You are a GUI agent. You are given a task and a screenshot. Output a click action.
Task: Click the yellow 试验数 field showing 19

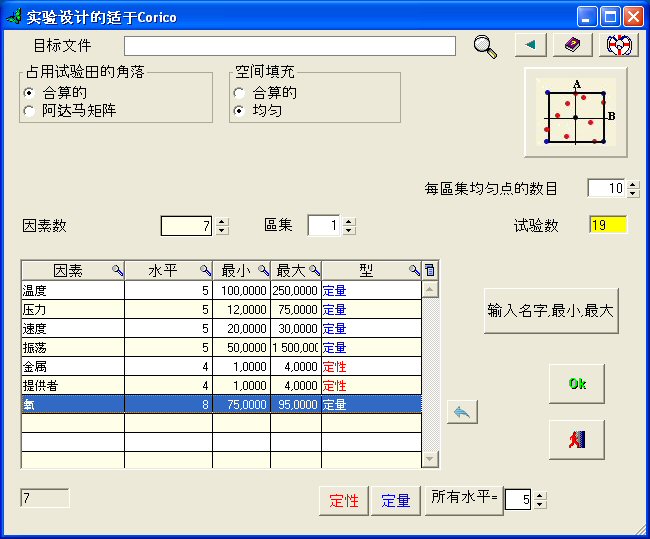(x=608, y=225)
